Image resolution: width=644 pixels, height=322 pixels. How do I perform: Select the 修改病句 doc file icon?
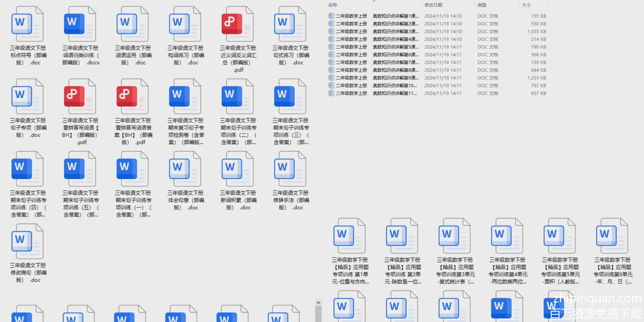(27, 241)
